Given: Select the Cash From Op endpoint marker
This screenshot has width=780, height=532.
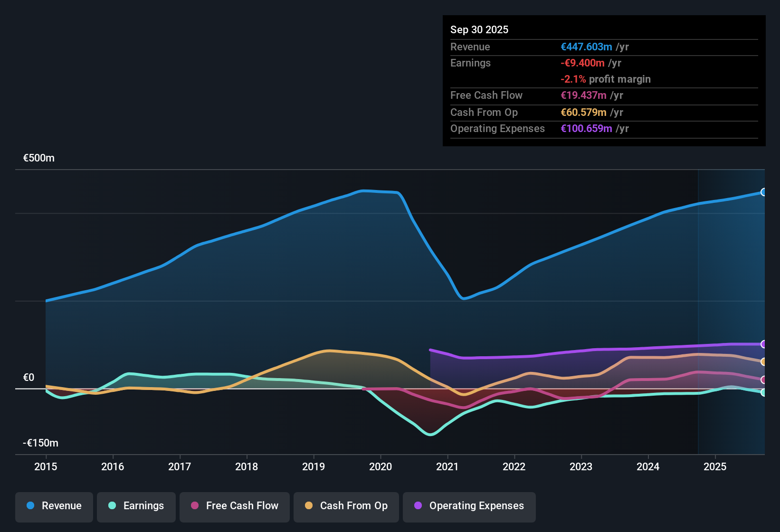Looking at the screenshot, I should (763, 361).
